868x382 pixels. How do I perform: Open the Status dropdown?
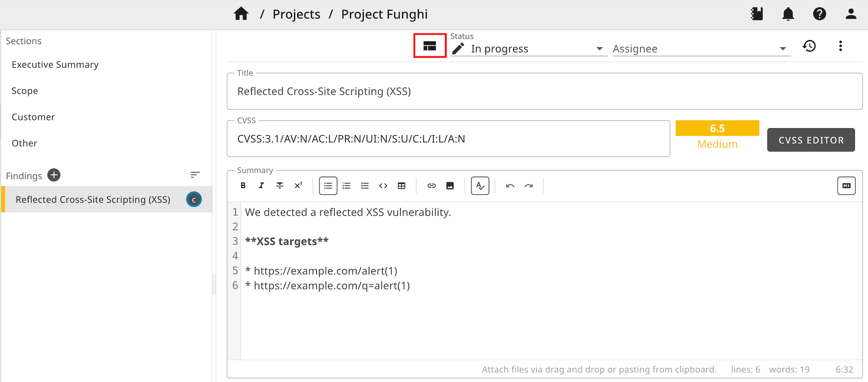(x=529, y=49)
